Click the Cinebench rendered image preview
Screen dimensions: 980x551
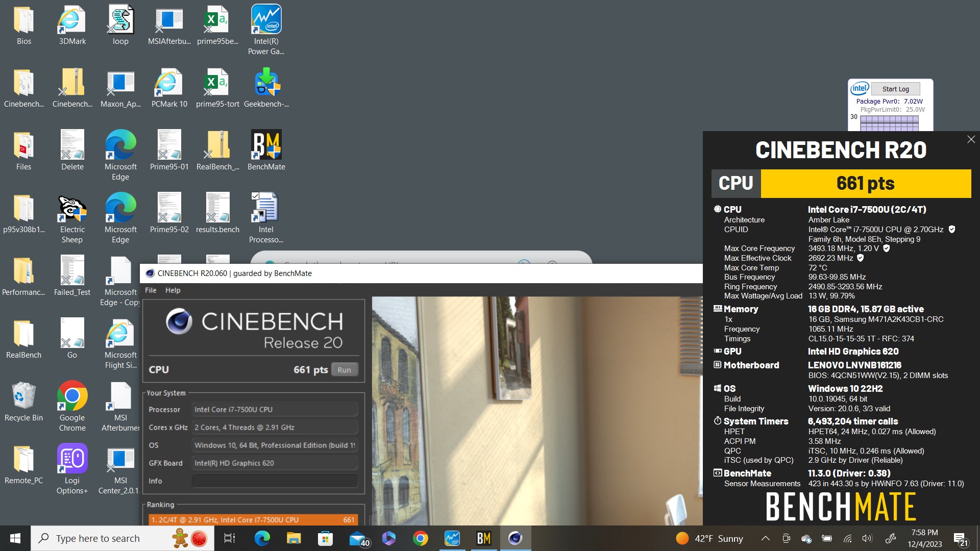[x=537, y=411]
